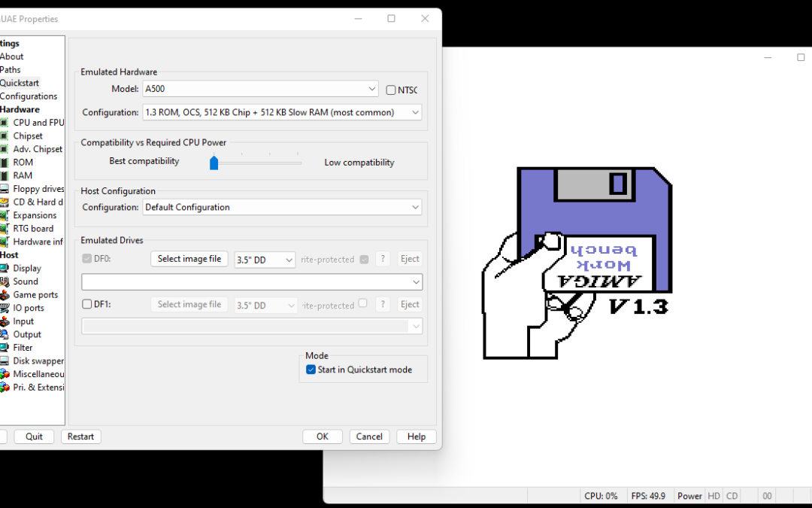Click the compatibility slider thumb
The height and width of the screenshot is (508, 812).
pyautogui.click(x=214, y=163)
